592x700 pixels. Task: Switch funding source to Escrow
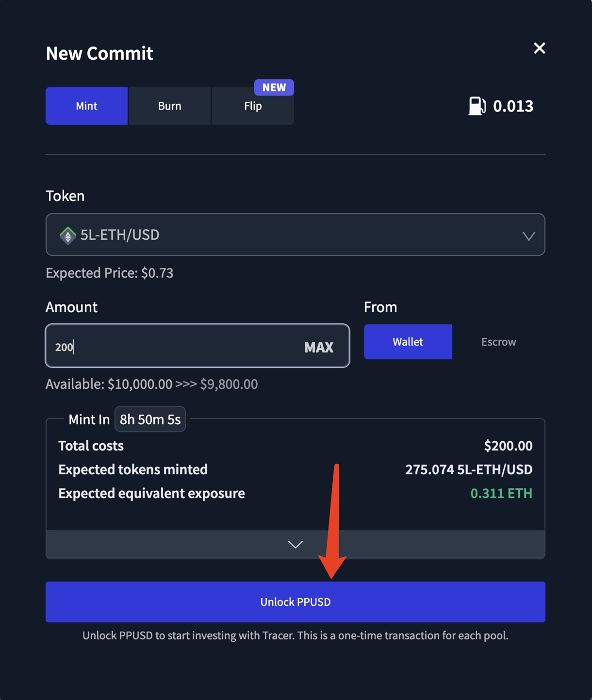point(498,342)
